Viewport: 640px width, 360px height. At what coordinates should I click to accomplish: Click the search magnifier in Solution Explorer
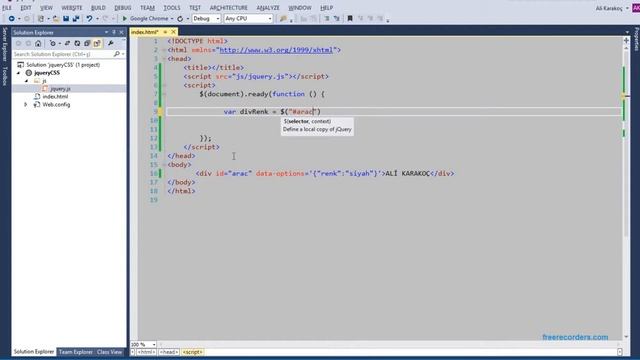point(117,54)
